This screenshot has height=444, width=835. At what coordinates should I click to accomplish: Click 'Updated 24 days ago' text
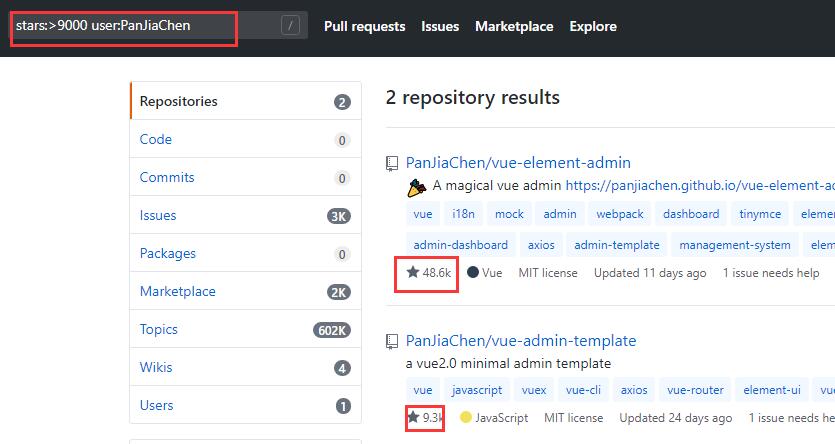tap(675, 417)
